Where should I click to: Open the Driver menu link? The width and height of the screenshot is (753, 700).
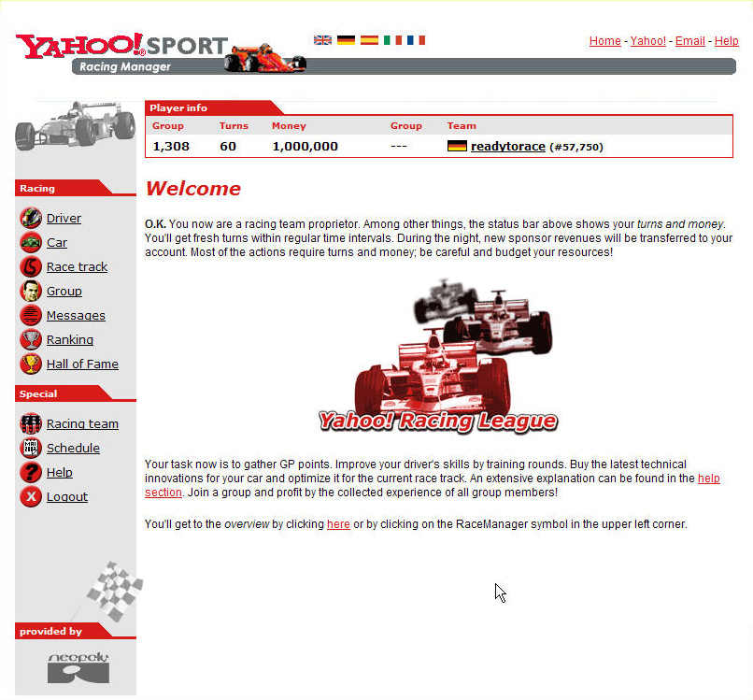(64, 218)
